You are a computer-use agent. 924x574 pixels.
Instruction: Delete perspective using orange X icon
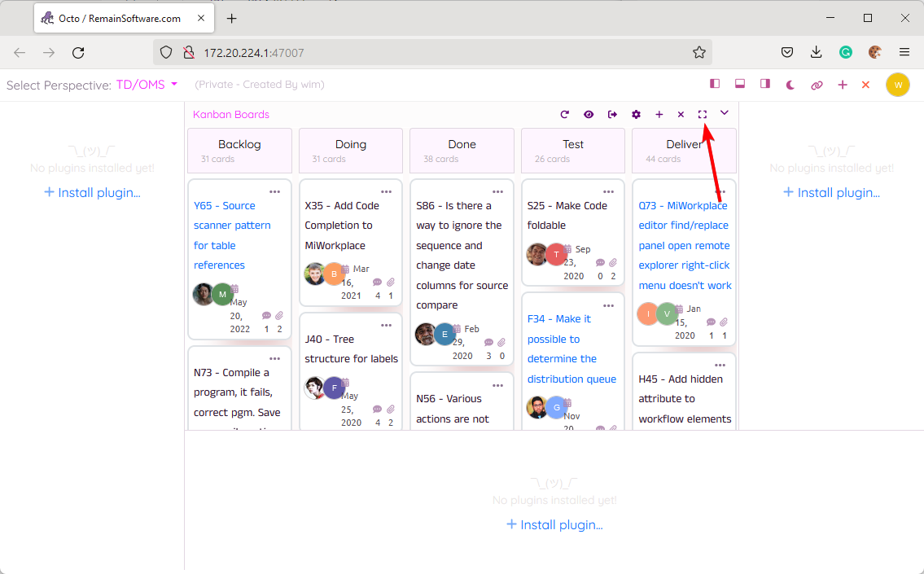[x=865, y=85]
